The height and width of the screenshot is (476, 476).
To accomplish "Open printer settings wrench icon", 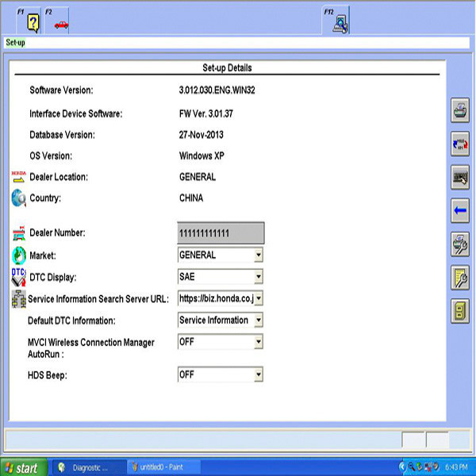I will (460, 244).
